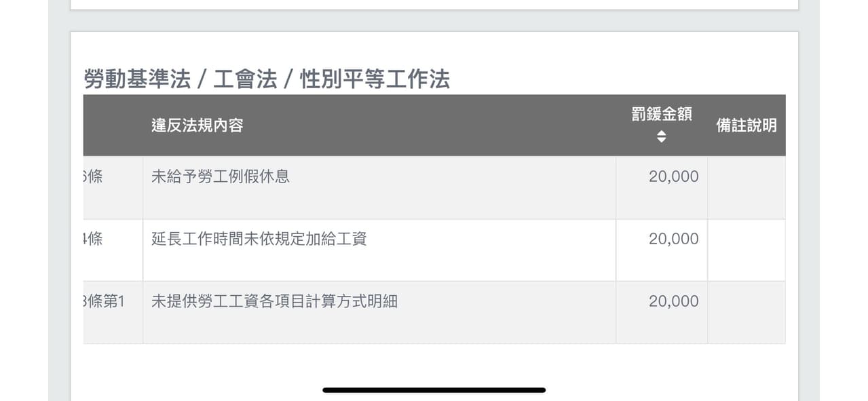868x401 pixels.
Task: Tap the 備註說明 column header
Action: (x=747, y=126)
